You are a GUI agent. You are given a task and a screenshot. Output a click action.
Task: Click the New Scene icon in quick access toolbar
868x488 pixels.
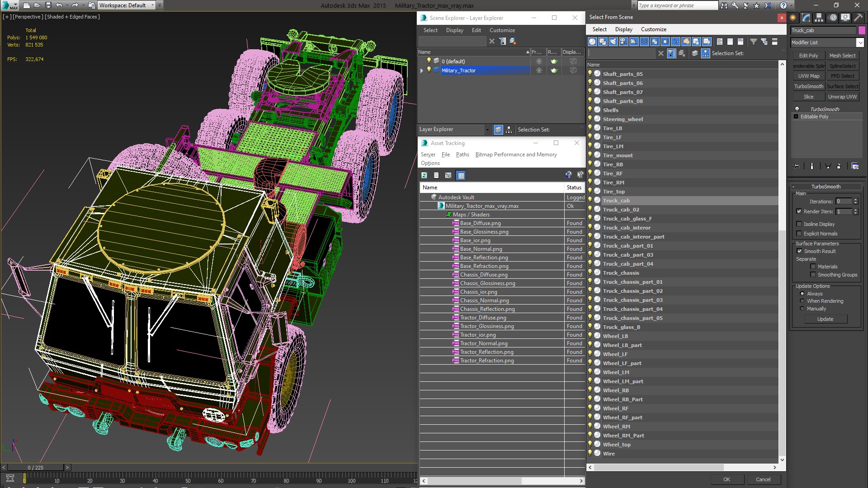point(26,5)
